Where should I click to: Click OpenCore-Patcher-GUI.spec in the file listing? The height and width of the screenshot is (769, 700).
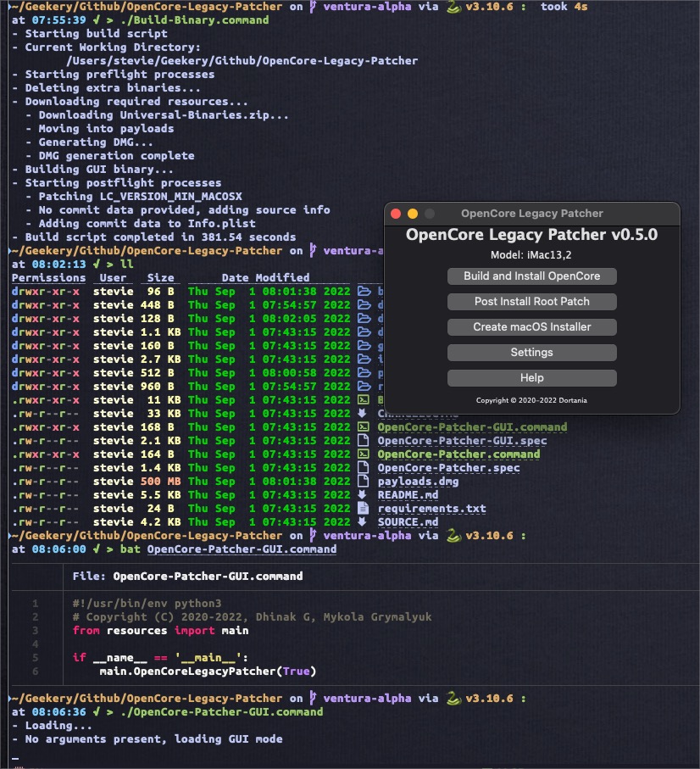pyautogui.click(x=462, y=441)
